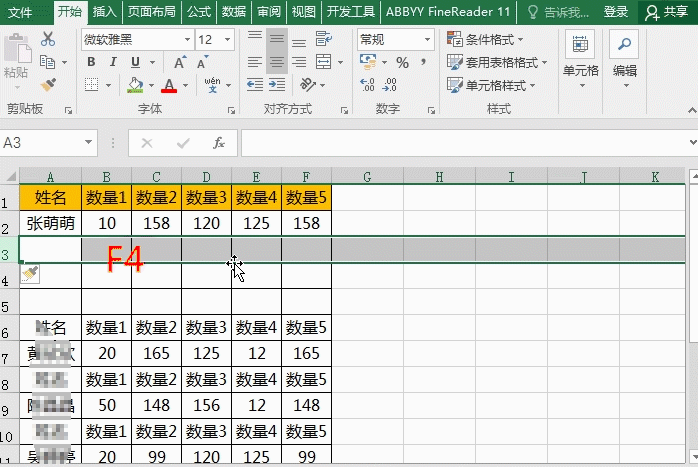Open the 文件 File tab
Screen dimensions: 698x467
(x=20, y=12)
